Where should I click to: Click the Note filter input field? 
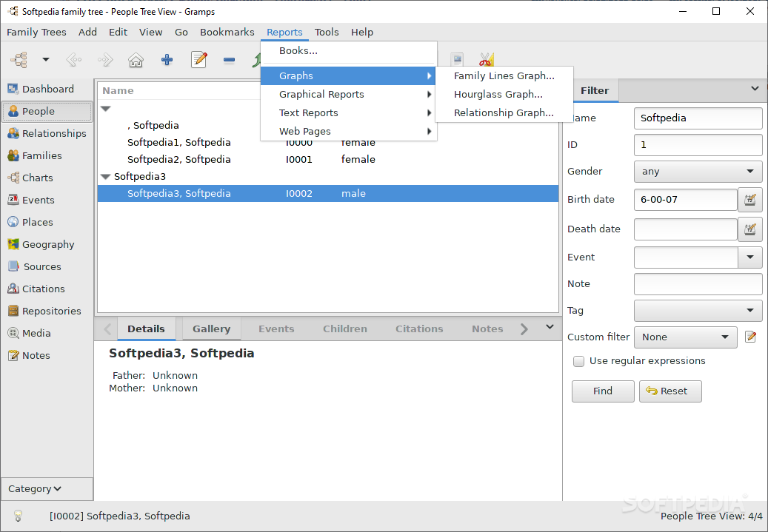(698, 284)
